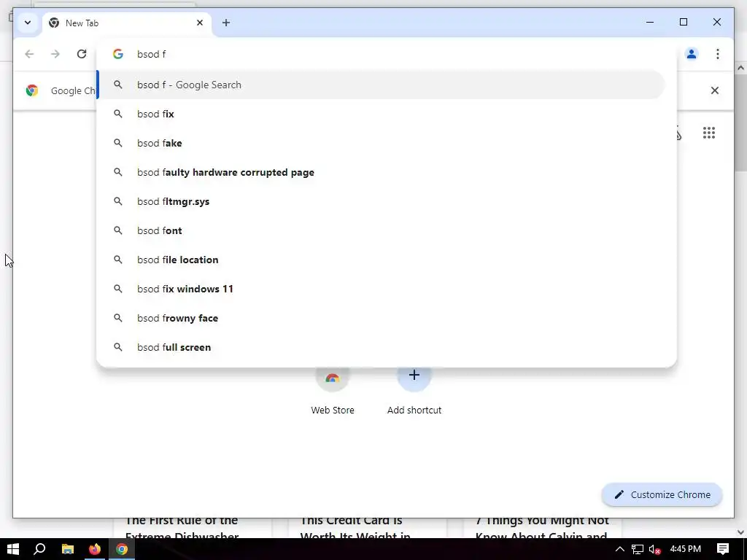
Task: Open Windows taskbar search
Action: (39, 549)
